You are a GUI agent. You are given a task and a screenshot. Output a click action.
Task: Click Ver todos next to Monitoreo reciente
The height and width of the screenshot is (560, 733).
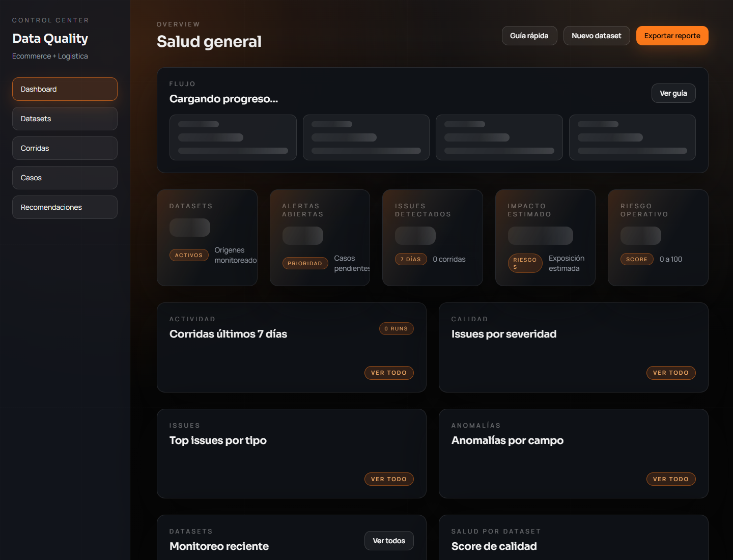(x=389, y=541)
